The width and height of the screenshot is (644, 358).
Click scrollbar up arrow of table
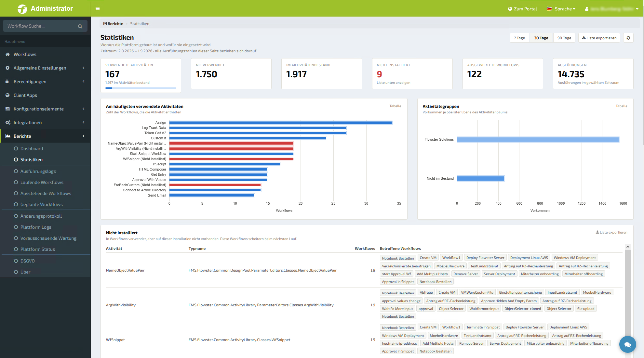628,247
